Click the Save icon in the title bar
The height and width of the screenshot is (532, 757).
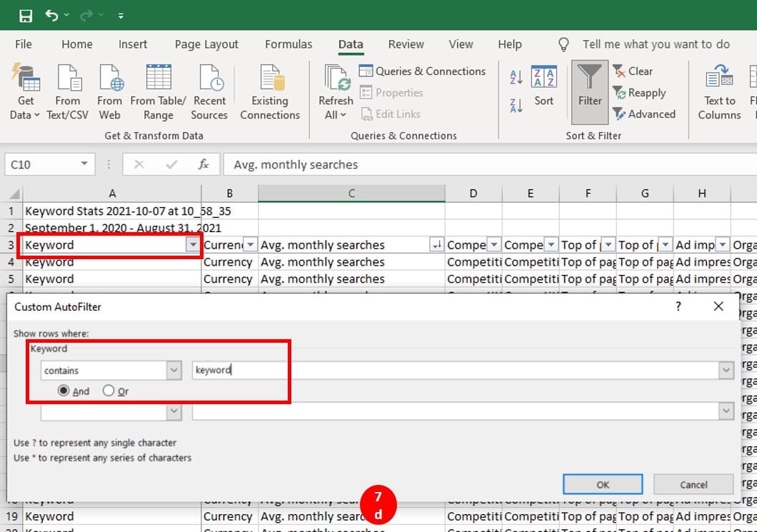[x=26, y=16]
